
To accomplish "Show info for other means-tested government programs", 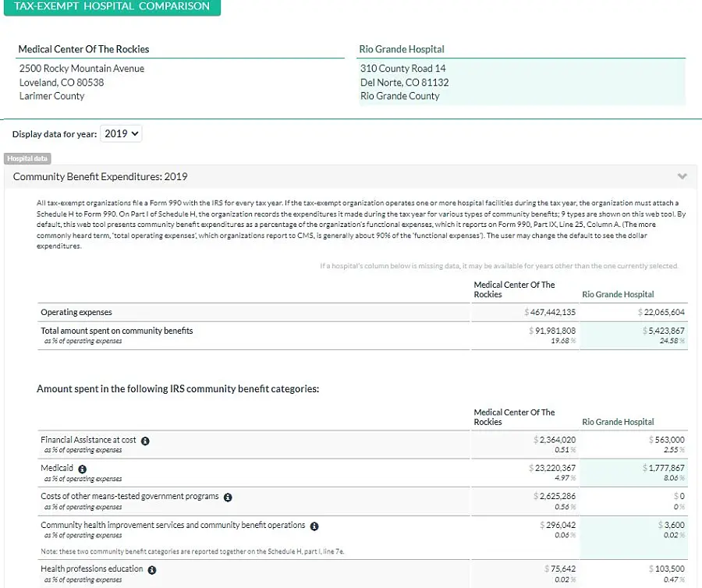I will [228, 497].
